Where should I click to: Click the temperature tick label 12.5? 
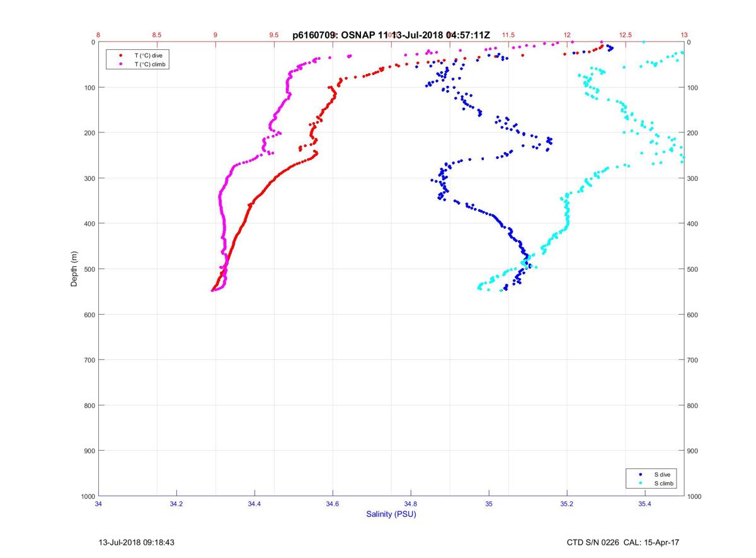626,35
